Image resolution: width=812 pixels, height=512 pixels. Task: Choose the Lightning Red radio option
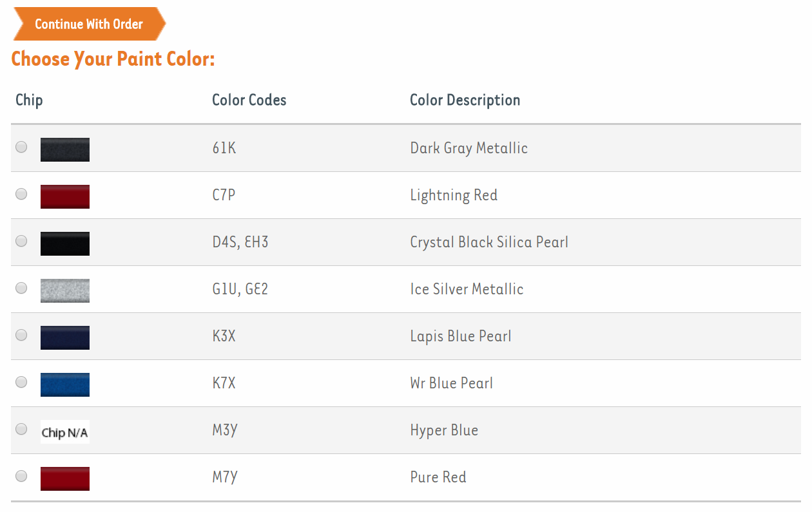point(21,194)
